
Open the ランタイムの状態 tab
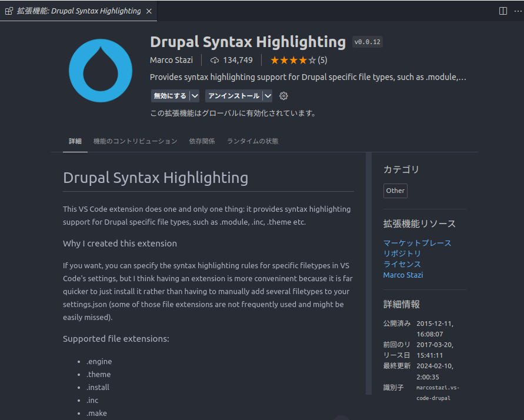[253, 141]
